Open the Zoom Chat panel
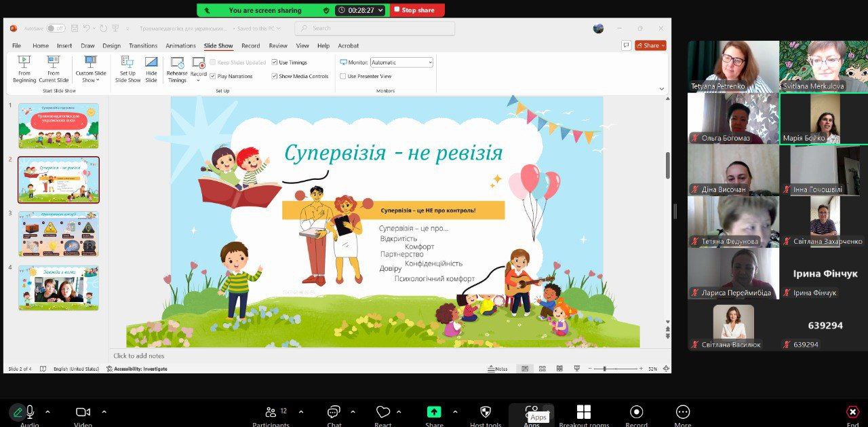868x427 pixels. tap(334, 412)
